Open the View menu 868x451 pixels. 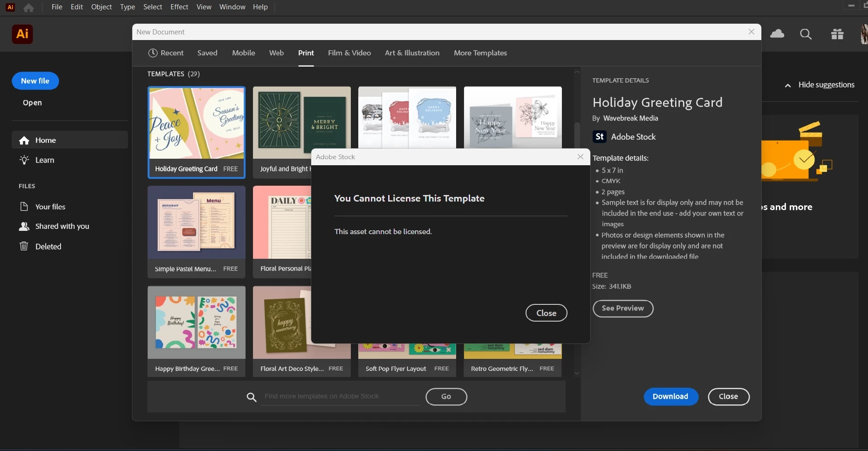point(204,7)
